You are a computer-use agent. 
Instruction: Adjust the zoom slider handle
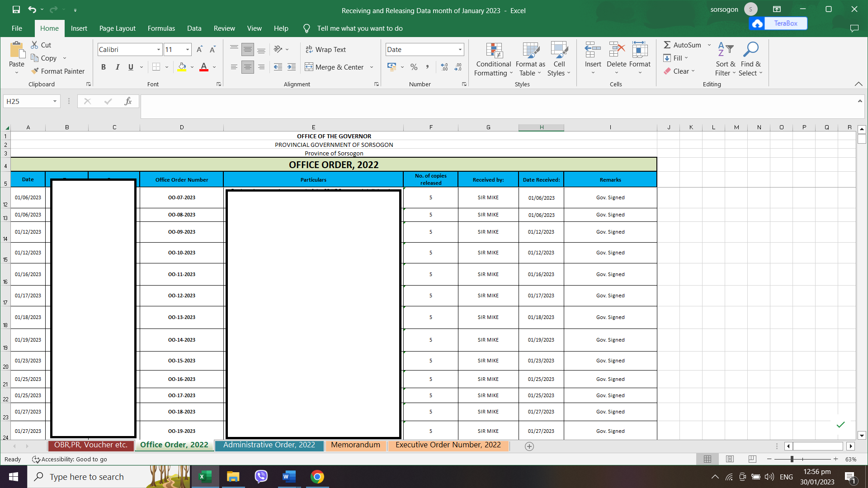point(792,459)
